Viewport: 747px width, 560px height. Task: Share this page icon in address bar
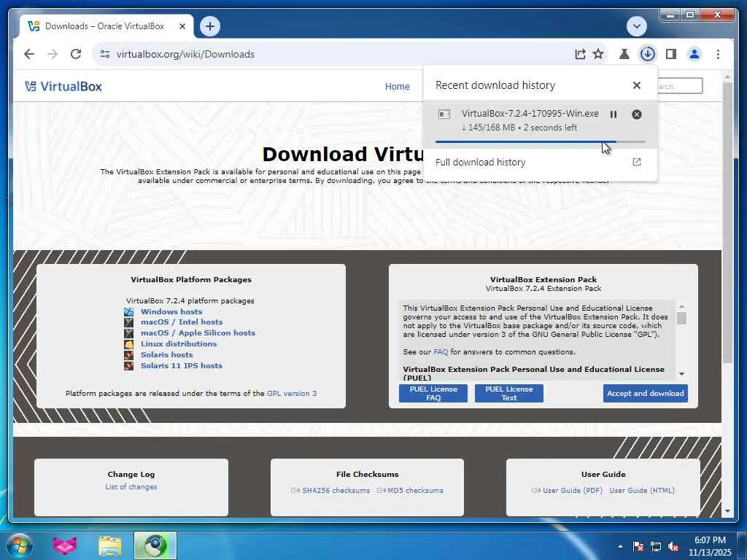tap(580, 54)
